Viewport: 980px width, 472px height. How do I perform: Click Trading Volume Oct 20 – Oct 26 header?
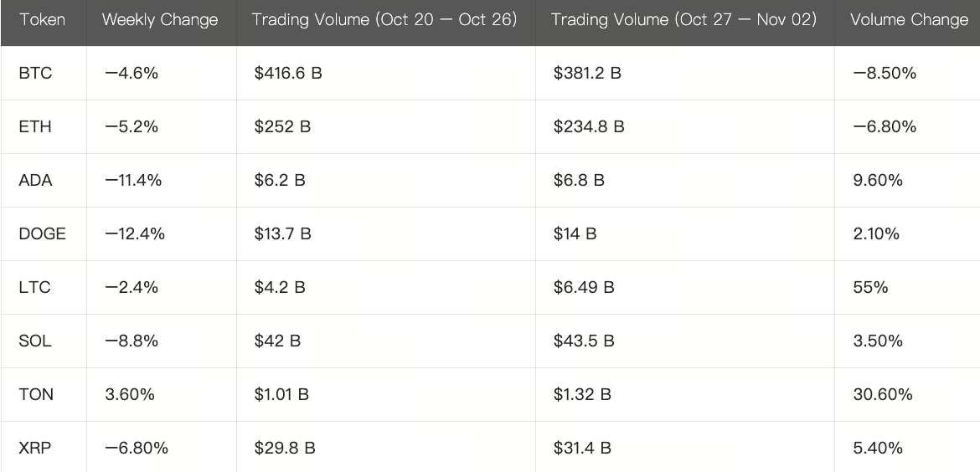[385, 20]
